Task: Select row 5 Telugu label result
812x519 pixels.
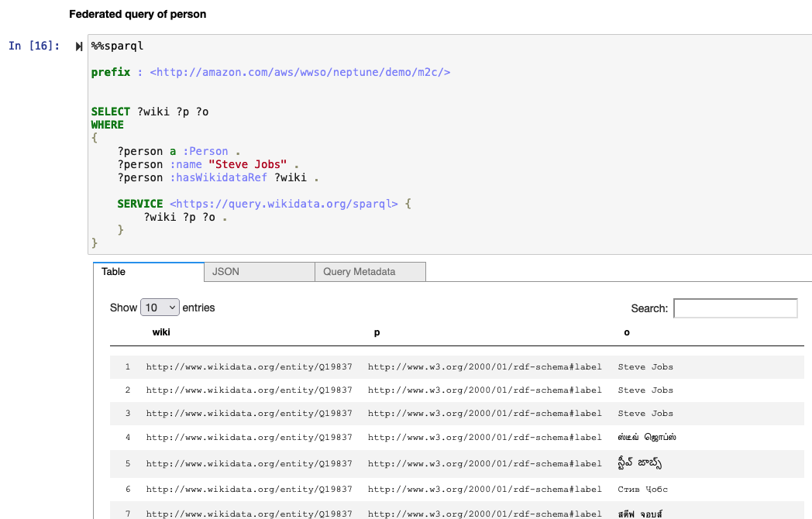Action: point(638,462)
